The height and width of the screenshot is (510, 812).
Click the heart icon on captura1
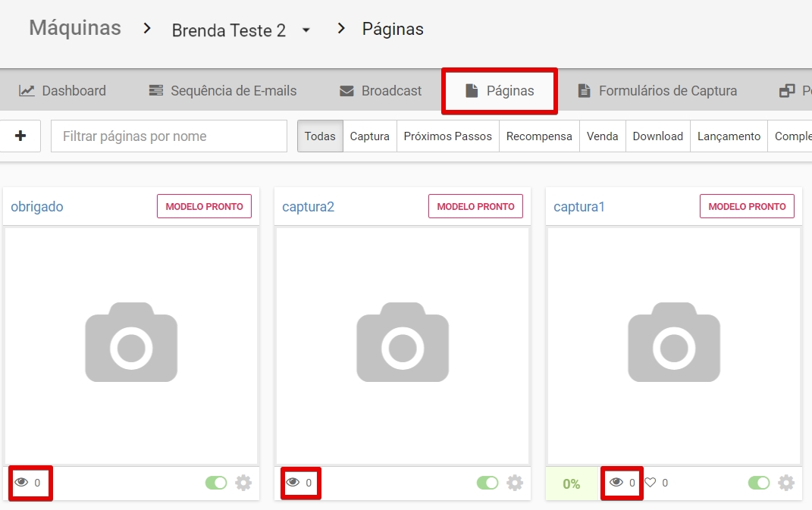tap(650, 483)
